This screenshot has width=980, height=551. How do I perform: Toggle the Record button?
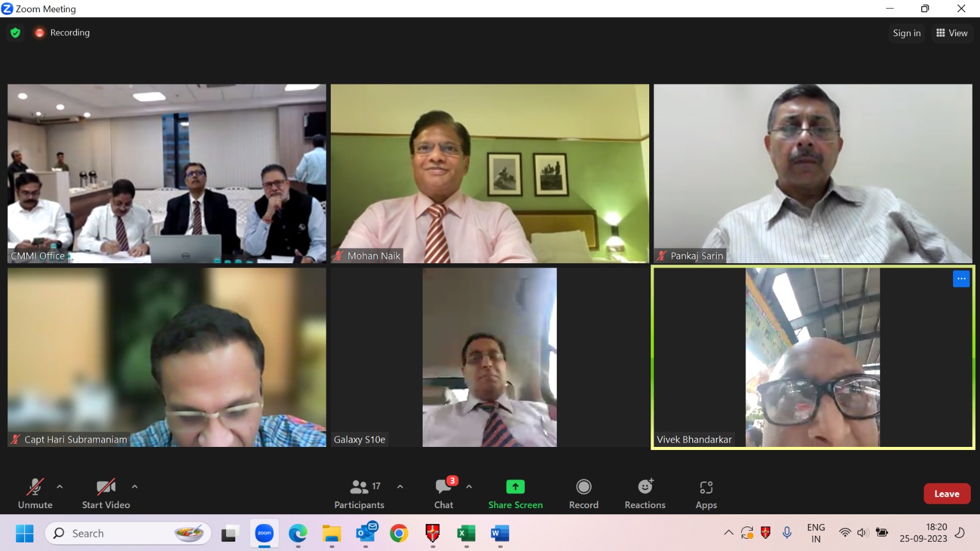[584, 493]
